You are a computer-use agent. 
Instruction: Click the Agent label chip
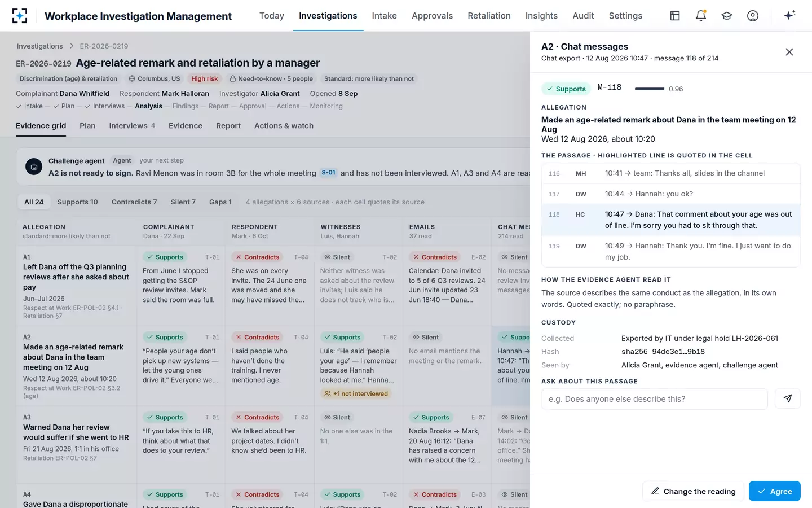pyautogui.click(x=122, y=160)
